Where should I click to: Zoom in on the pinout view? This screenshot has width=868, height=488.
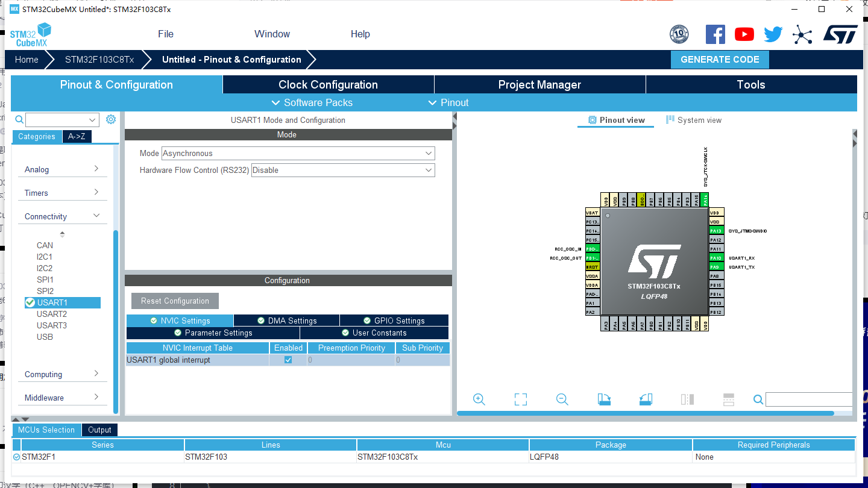479,399
